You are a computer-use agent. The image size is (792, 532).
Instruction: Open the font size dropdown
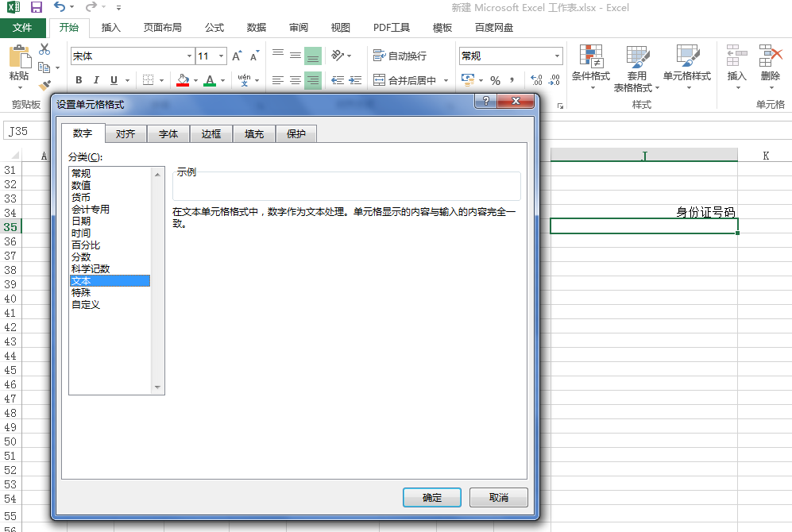click(x=221, y=56)
